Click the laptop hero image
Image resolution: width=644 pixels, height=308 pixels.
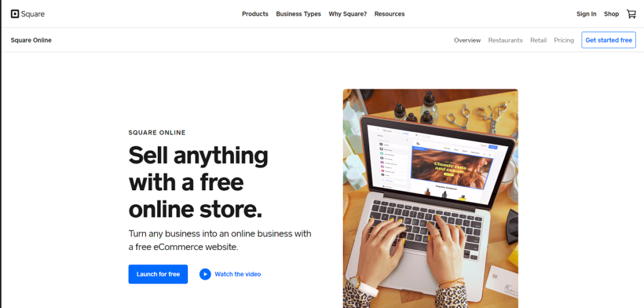tap(430, 198)
